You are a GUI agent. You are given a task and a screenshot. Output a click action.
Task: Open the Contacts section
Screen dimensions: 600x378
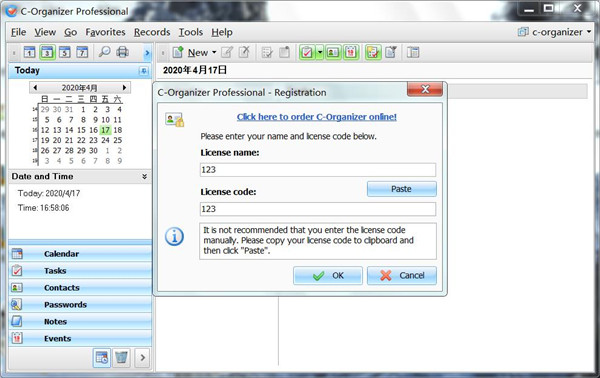(x=80, y=288)
